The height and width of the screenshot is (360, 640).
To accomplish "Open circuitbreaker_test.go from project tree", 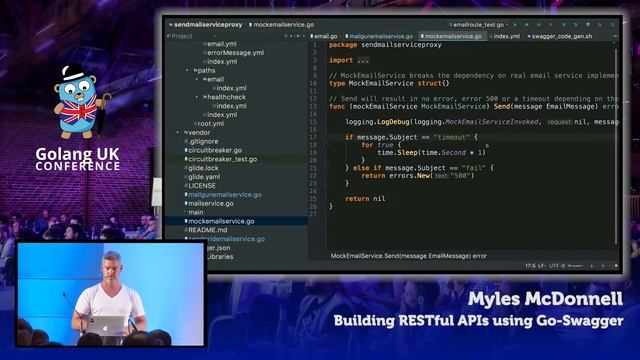I will [221, 159].
